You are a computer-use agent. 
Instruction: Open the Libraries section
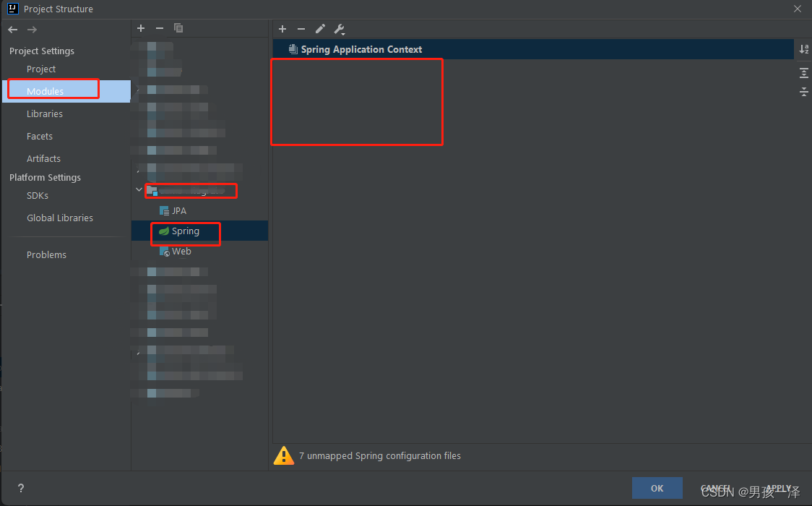(45, 113)
